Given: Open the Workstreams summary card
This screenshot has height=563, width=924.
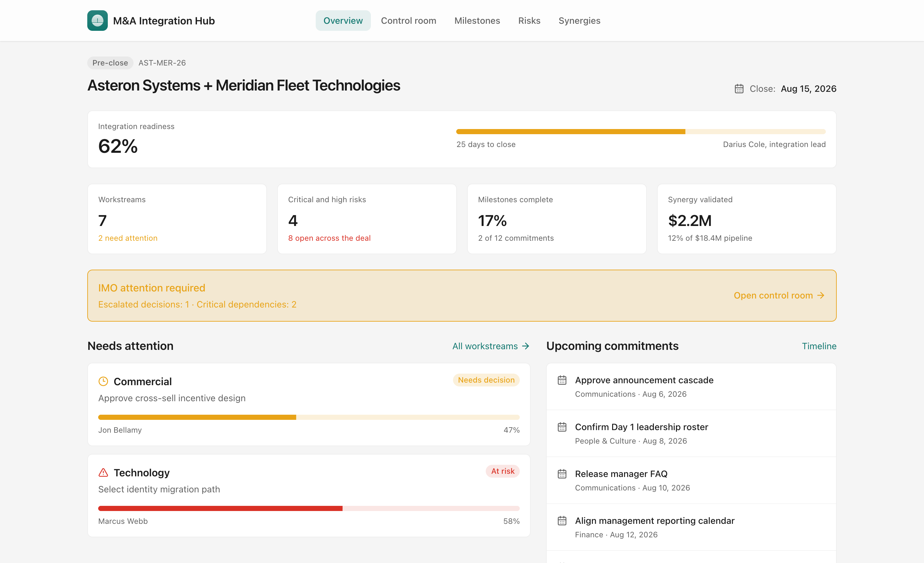Looking at the screenshot, I should tap(177, 219).
